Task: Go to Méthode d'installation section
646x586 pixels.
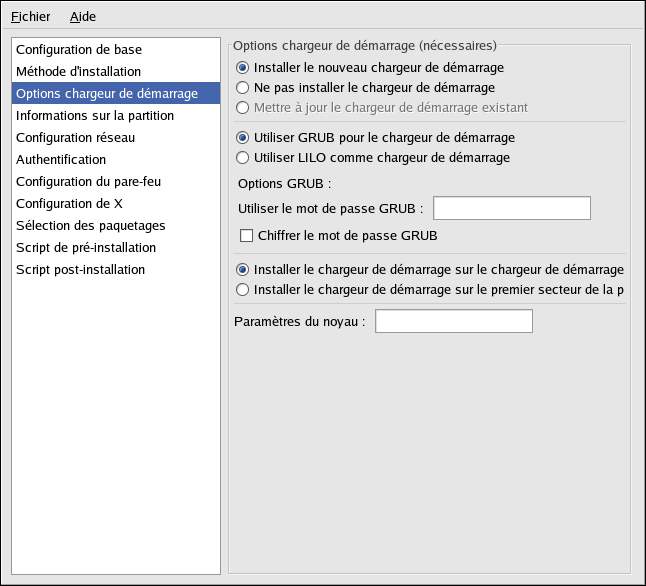Action: 116,71
